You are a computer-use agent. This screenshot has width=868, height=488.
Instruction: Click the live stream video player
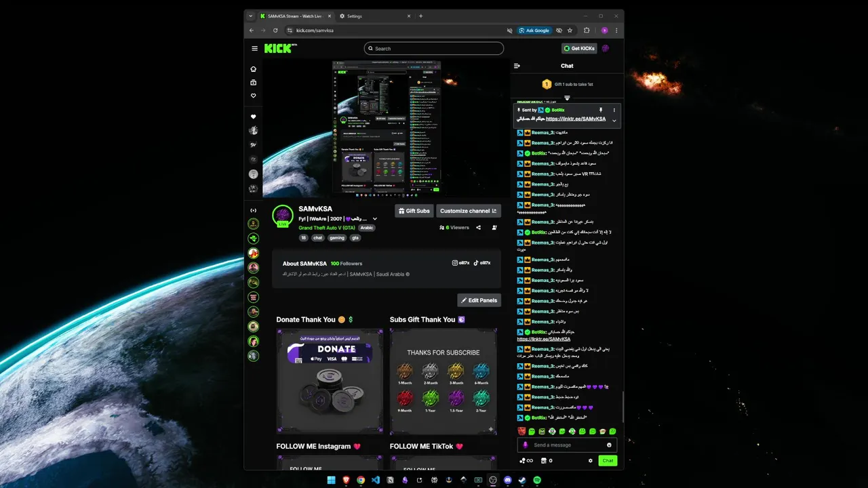tap(387, 127)
